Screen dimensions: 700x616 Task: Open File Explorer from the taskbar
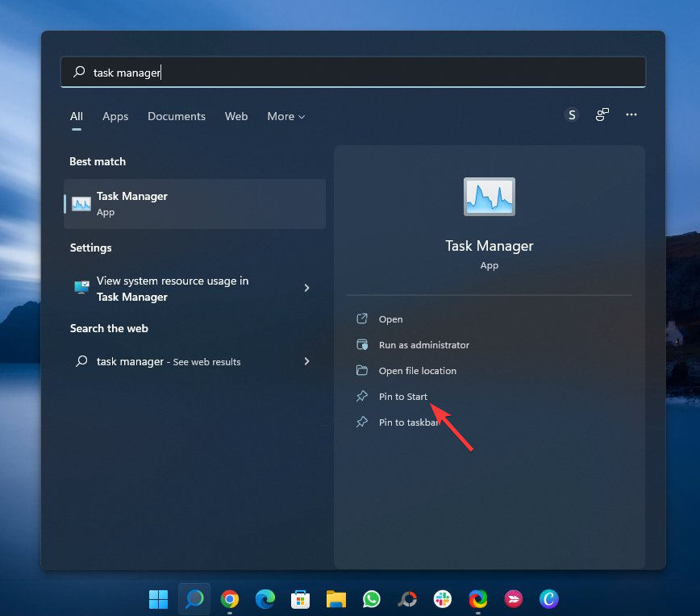(x=336, y=599)
